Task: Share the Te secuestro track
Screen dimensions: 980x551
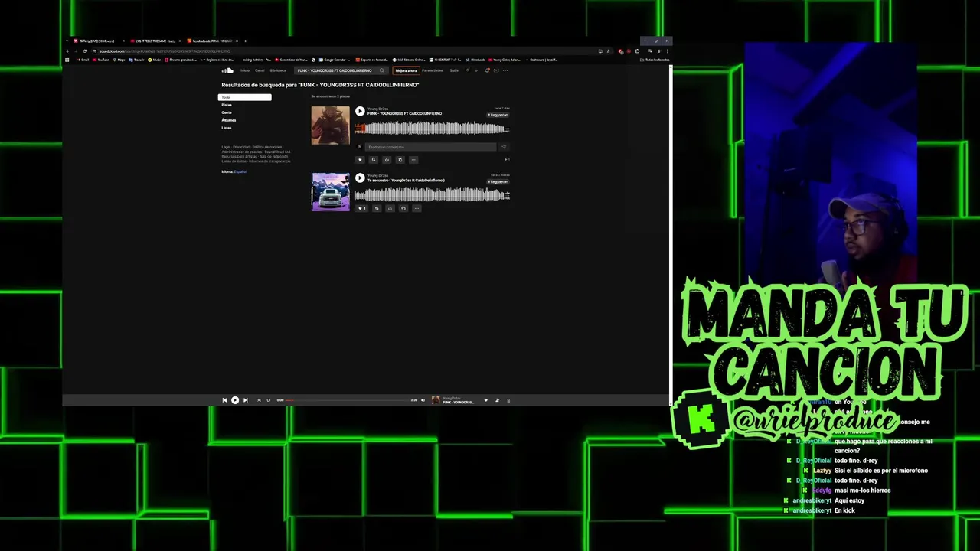Action: point(390,208)
